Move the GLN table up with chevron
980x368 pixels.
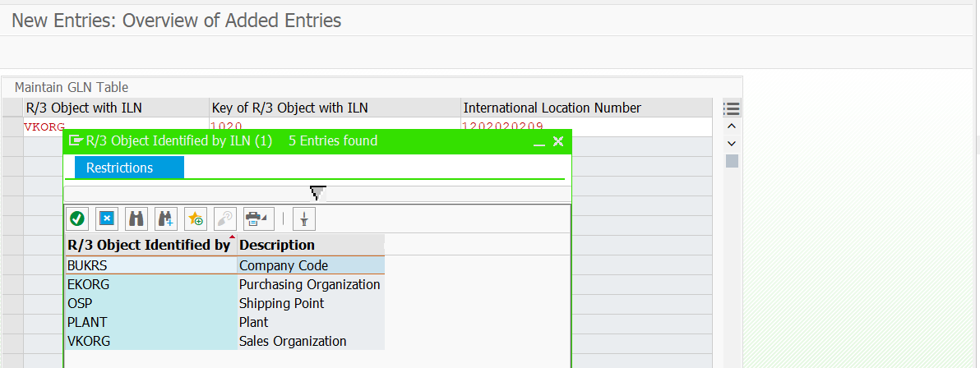pyautogui.click(x=732, y=126)
